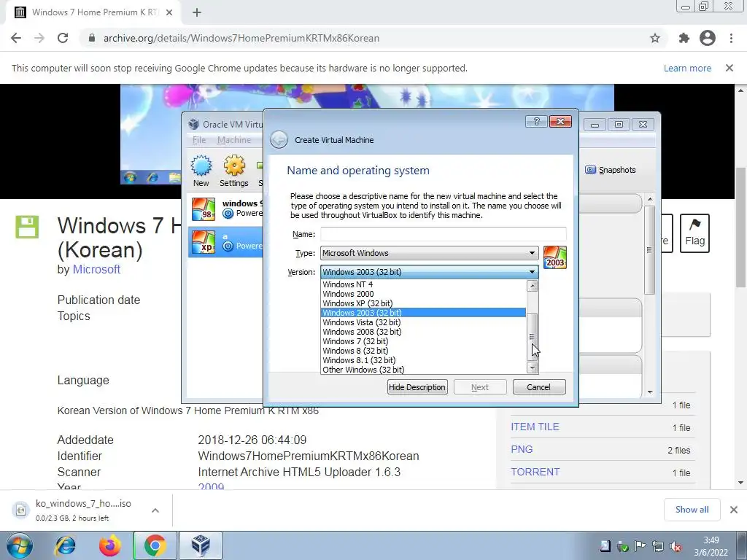Screen dimensions: 747x560
Task: Click Learn more link in update notice
Action: (x=687, y=68)
